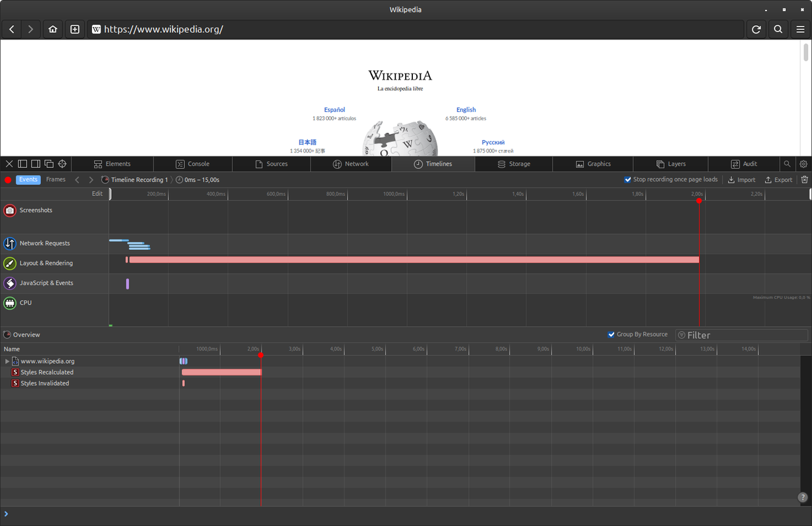Add a new tab with the plus icon
Screen dimensions: 812x526
[75, 30]
